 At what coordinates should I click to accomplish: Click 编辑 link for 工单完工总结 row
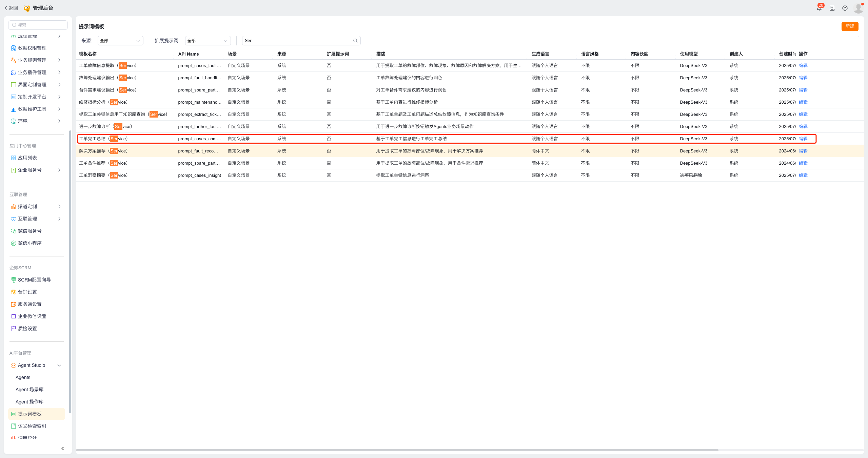pyautogui.click(x=803, y=139)
